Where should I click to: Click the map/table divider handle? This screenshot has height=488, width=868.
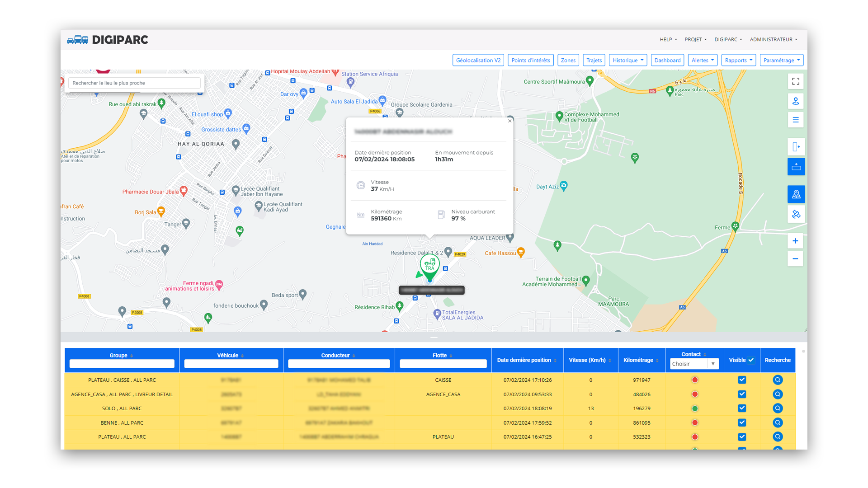click(434, 338)
